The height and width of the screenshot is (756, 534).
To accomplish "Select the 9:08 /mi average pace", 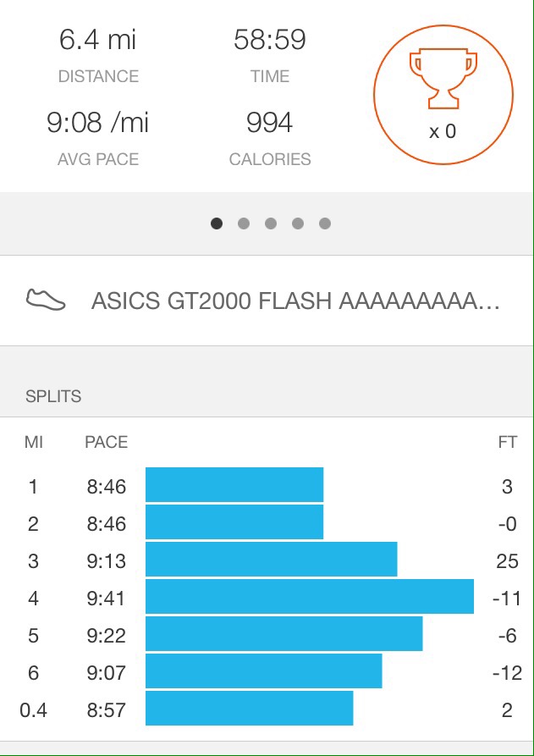I will pyautogui.click(x=97, y=124).
